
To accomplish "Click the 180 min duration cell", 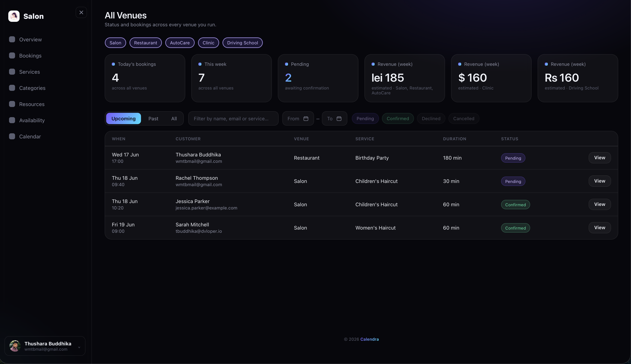I will coord(452,158).
